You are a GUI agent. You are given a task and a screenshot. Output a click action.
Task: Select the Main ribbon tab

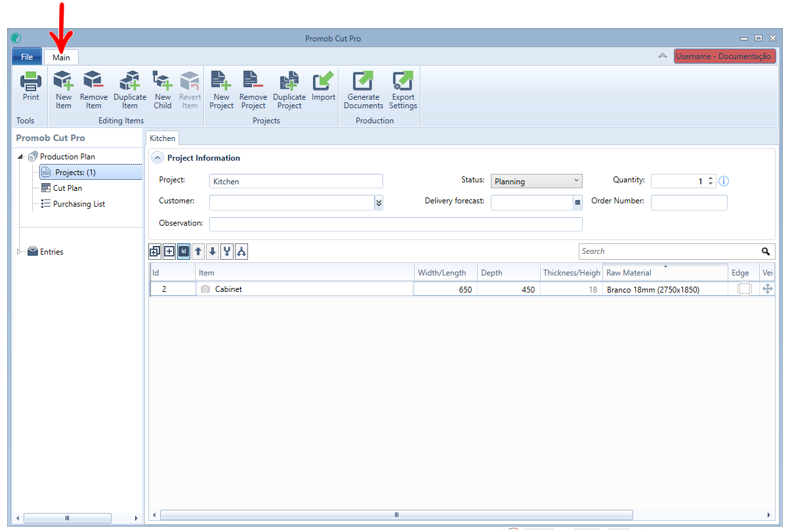(x=62, y=58)
